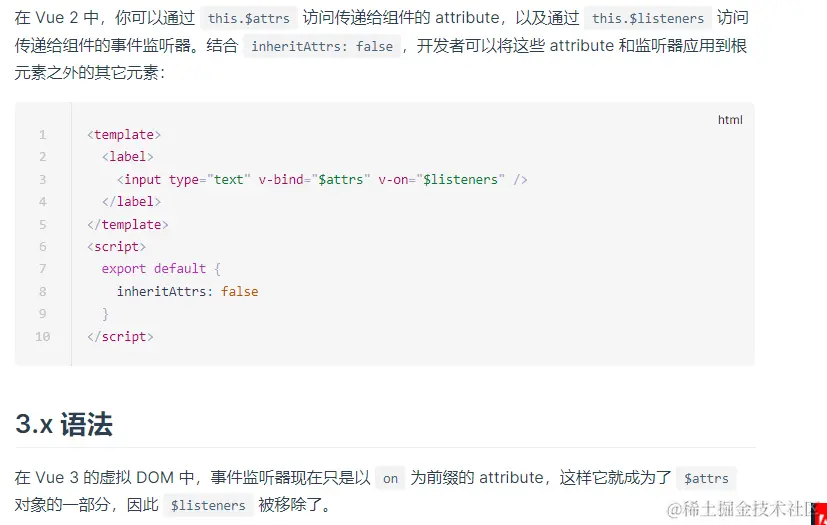Image resolution: width=827 pixels, height=525 pixels.
Task: Click the opening template tag in code
Action: tap(124, 135)
